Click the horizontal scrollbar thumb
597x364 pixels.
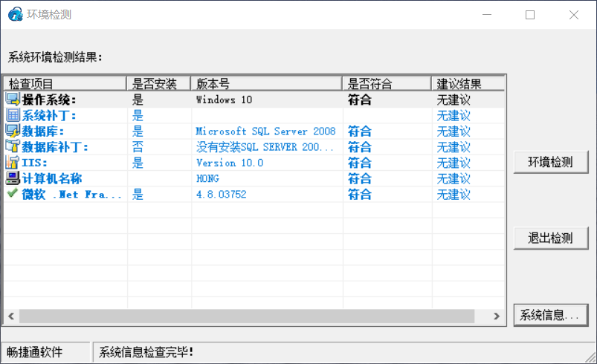click(x=247, y=316)
